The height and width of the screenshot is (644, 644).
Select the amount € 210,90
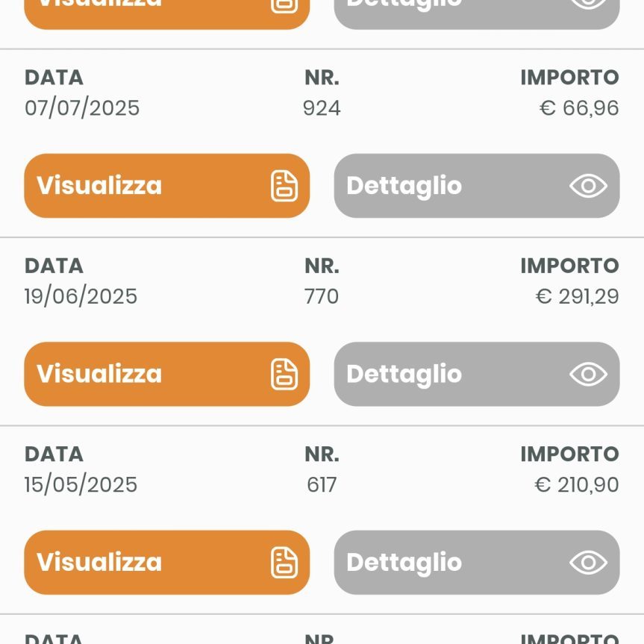point(577,485)
